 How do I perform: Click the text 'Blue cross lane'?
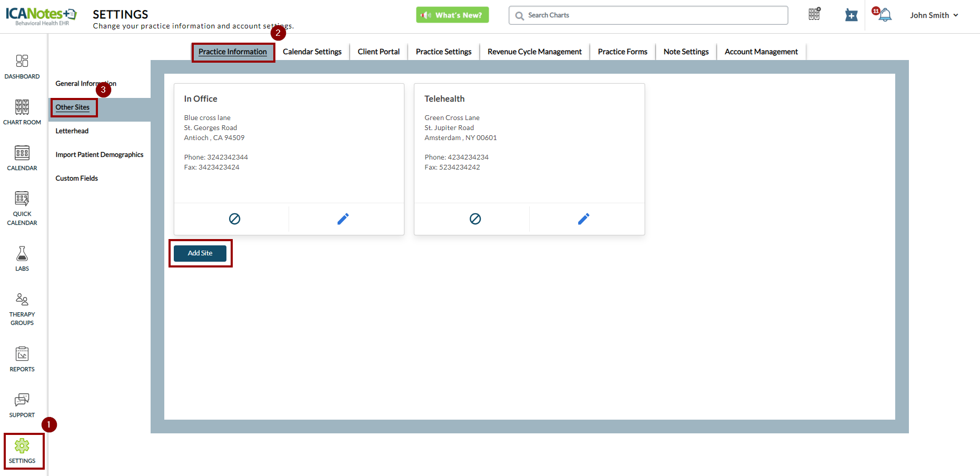tap(207, 118)
